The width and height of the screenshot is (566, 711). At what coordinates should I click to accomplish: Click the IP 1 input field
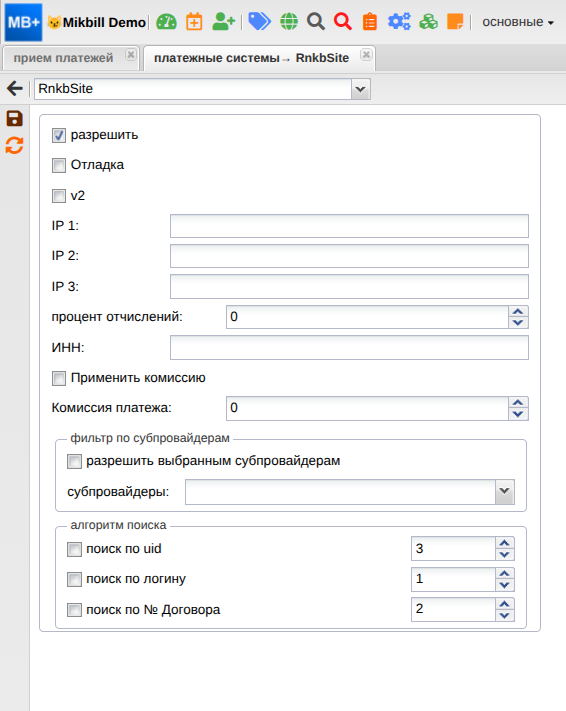pyautogui.click(x=349, y=226)
